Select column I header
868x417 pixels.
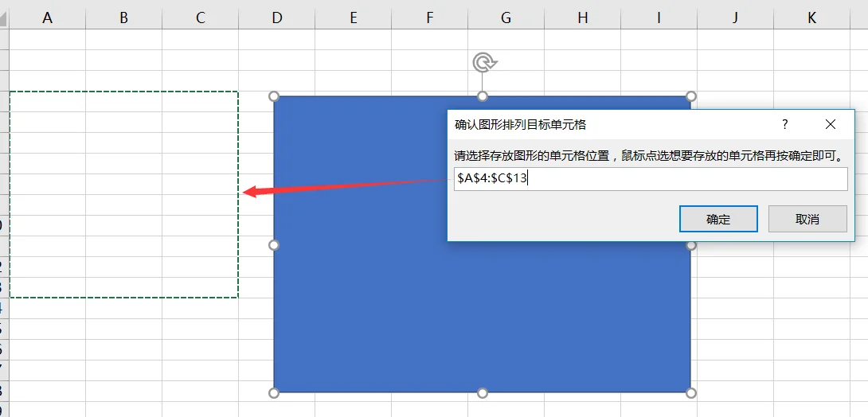coord(659,18)
